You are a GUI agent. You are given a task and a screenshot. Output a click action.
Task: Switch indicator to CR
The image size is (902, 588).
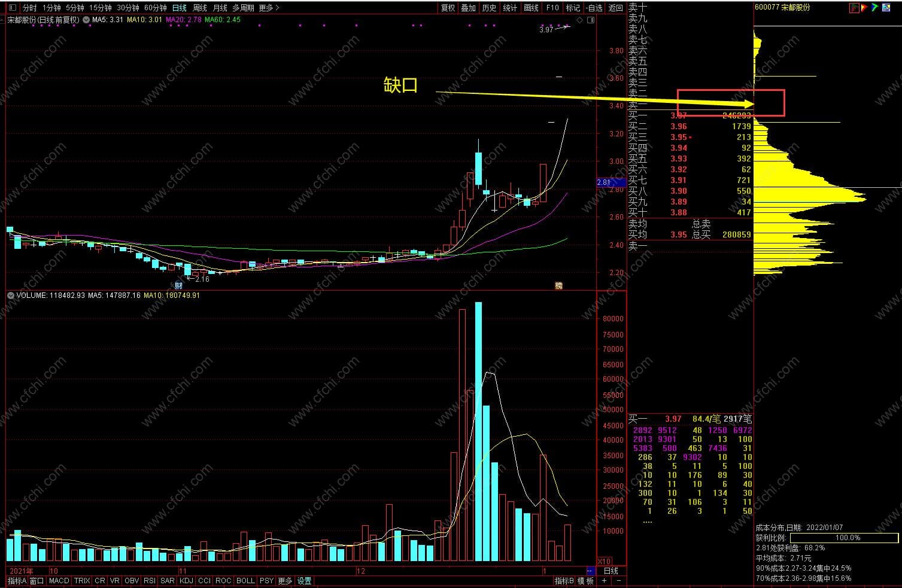pyautogui.click(x=100, y=581)
